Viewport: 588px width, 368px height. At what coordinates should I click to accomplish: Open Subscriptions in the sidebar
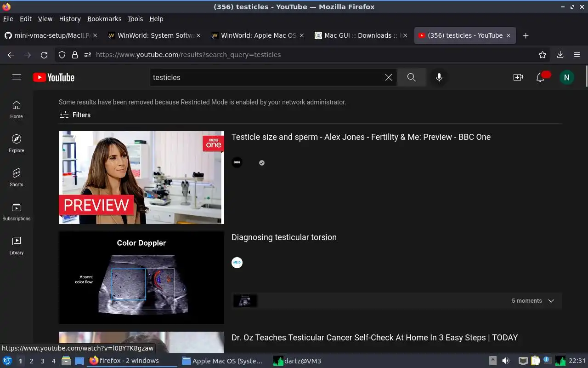tap(17, 212)
